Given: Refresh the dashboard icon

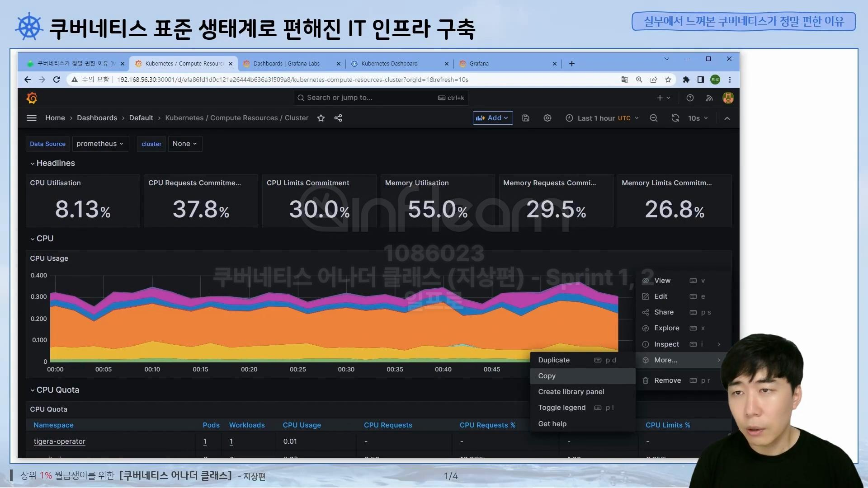Looking at the screenshot, I should [x=675, y=118].
